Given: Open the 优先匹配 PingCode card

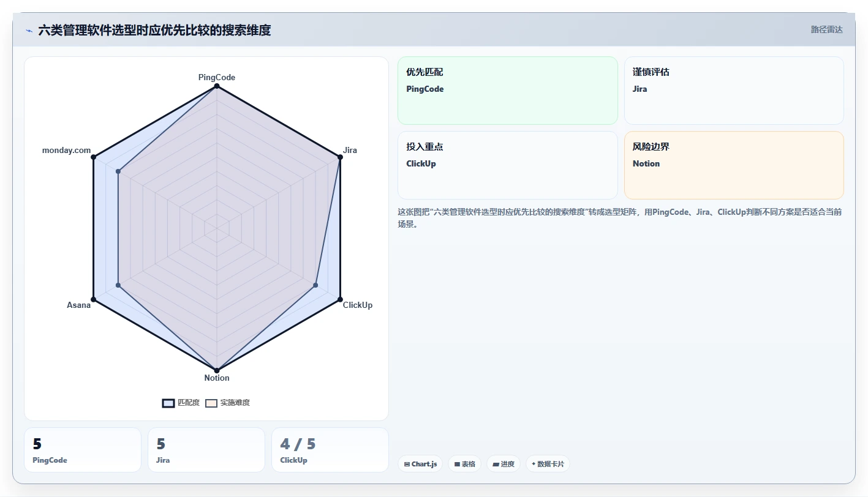Looking at the screenshot, I should click(508, 91).
